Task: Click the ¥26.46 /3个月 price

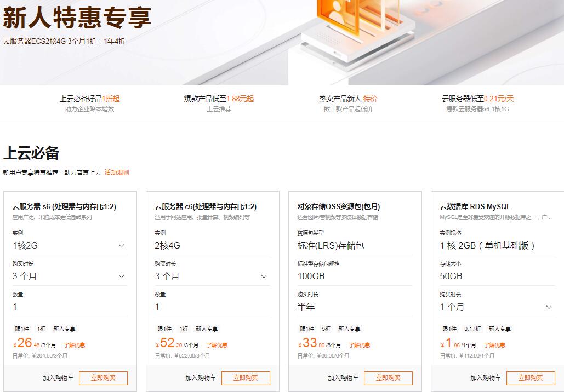Action: point(35,343)
